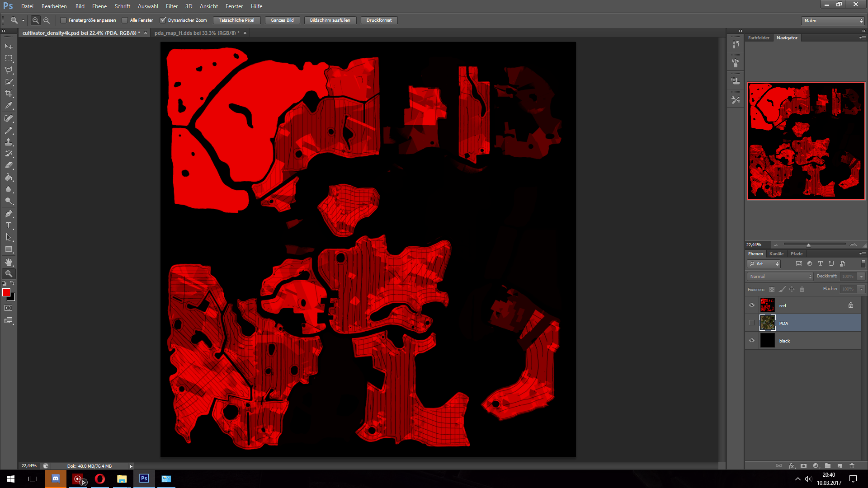Select the Pen tool

click(9, 214)
